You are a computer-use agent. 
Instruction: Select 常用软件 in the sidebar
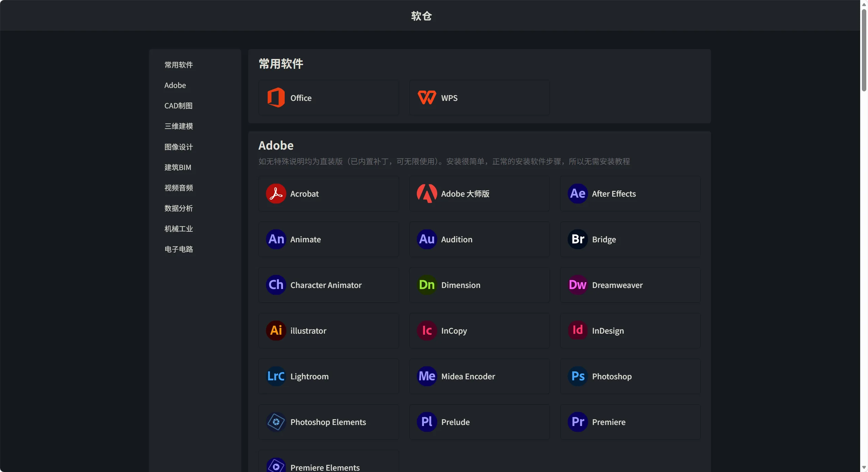coord(178,65)
